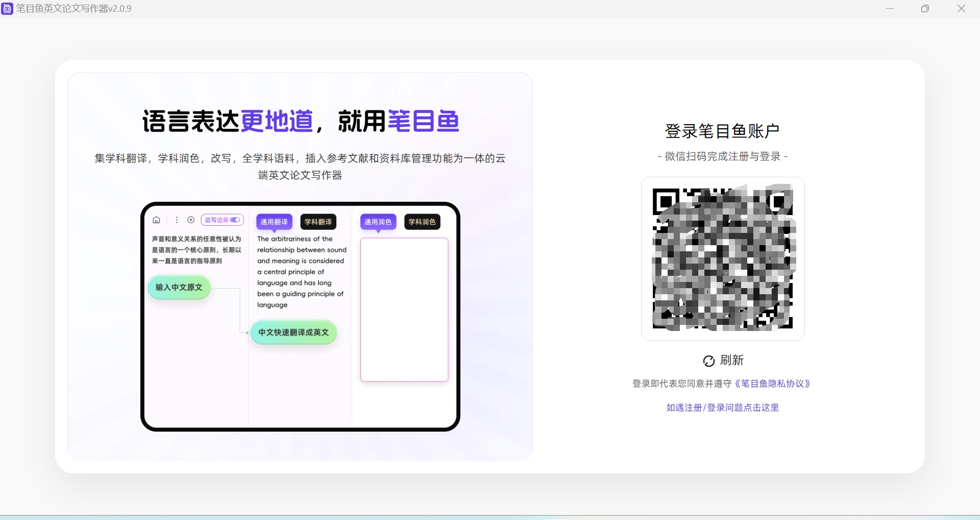Click the 输入中文原文 bubble
This screenshot has height=520, width=980.
point(179,287)
